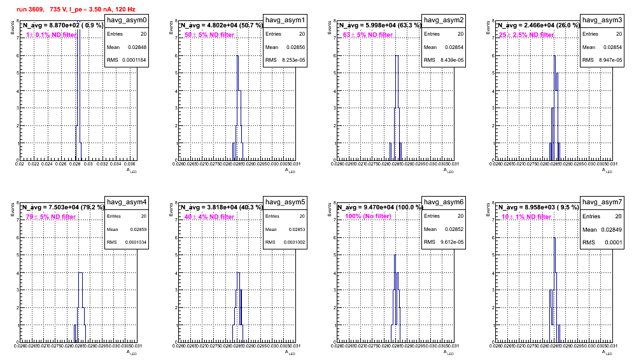The height and width of the screenshot is (364, 634).
Task: Select the havg_asym3 stats box title
Action: [602, 20]
